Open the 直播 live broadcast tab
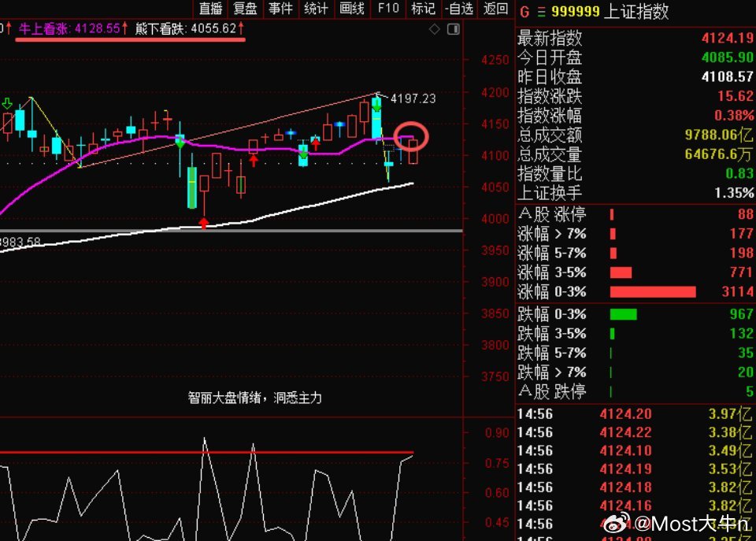 (211, 9)
